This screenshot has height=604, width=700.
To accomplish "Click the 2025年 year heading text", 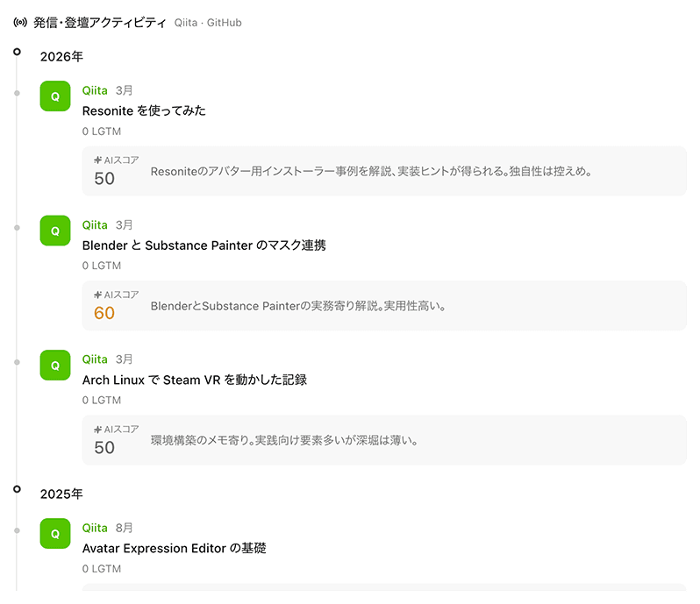I will (x=61, y=494).
